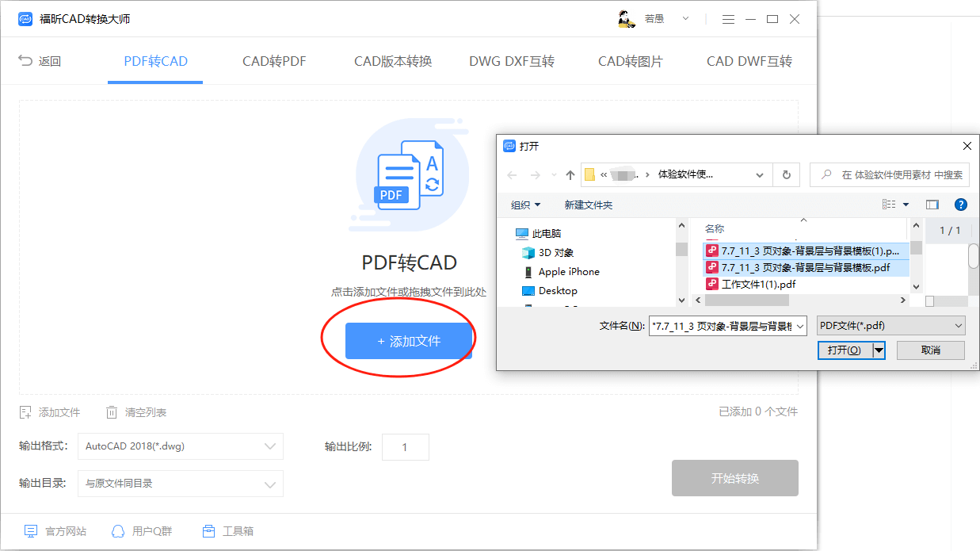Click the navigation tree scroll-down arrow
Image resolution: width=980 pixels, height=551 pixels.
(x=681, y=300)
